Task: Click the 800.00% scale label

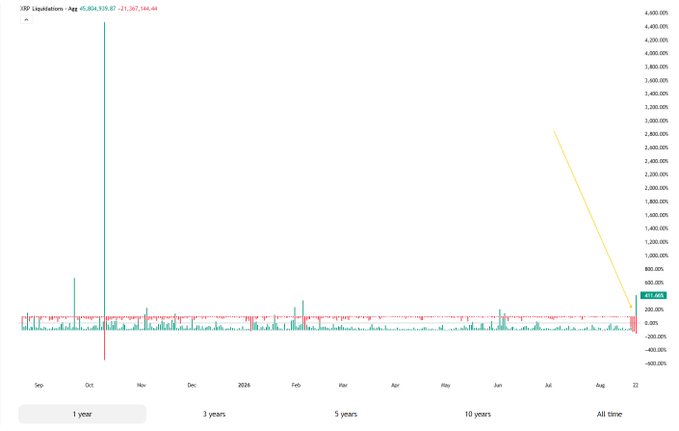Action: [x=654, y=269]
